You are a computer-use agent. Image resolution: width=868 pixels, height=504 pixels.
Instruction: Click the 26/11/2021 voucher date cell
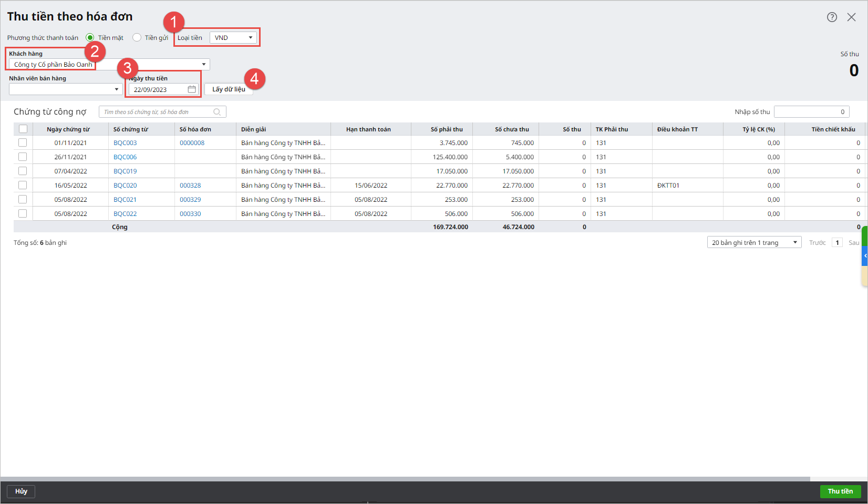coord(71,157)
